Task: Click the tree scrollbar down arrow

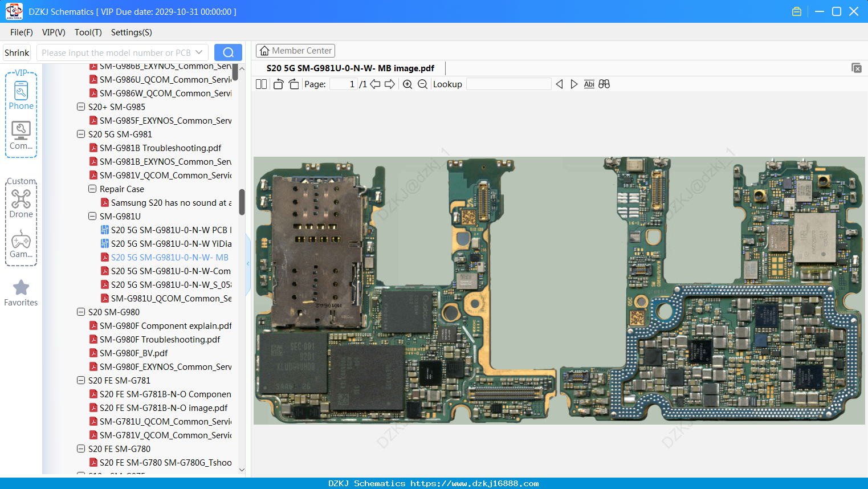Action: (x=242, y=470)
